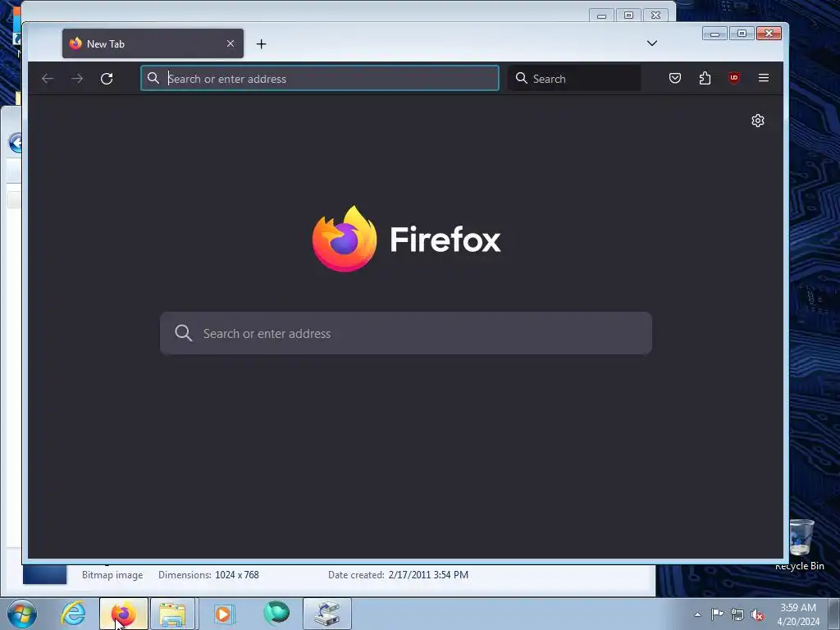Screen dimensions: 840x630
Task: Click the Dimensions 1024 x 768 text
Action: 208,575
